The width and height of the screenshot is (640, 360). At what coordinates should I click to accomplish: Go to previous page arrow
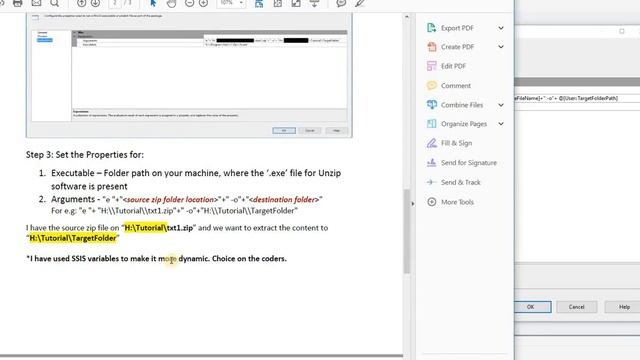(x=82, y=3)
